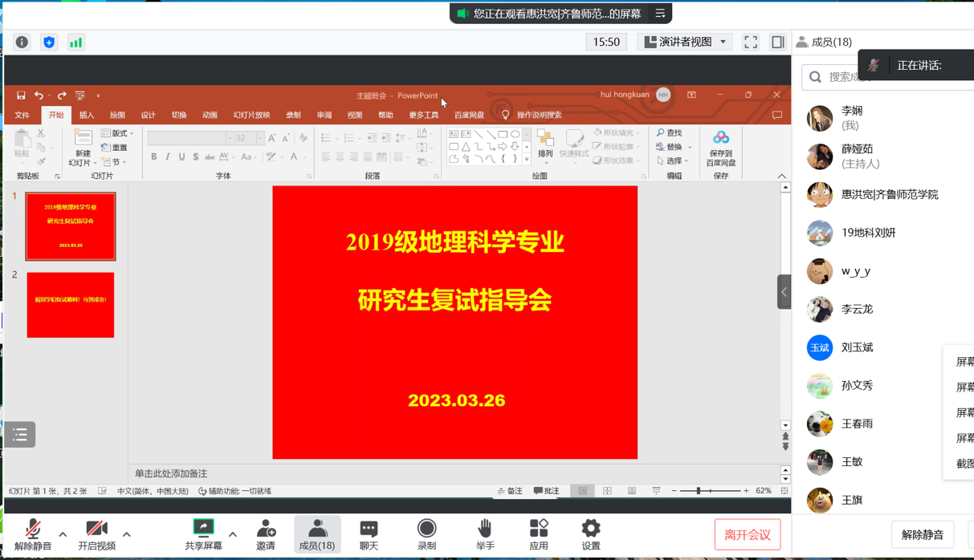Open the 演讲者视图 view dropdown

(685, 42)
